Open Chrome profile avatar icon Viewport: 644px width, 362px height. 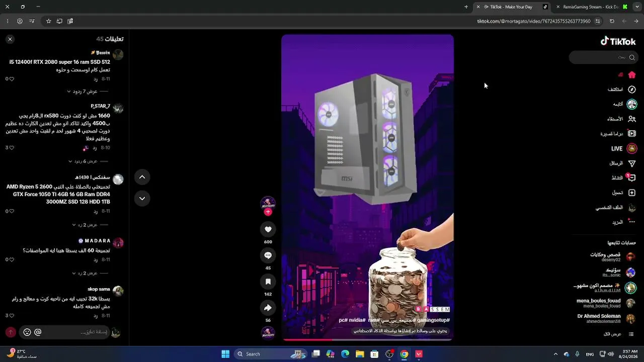pyautogui.click(x=20, y=21)
